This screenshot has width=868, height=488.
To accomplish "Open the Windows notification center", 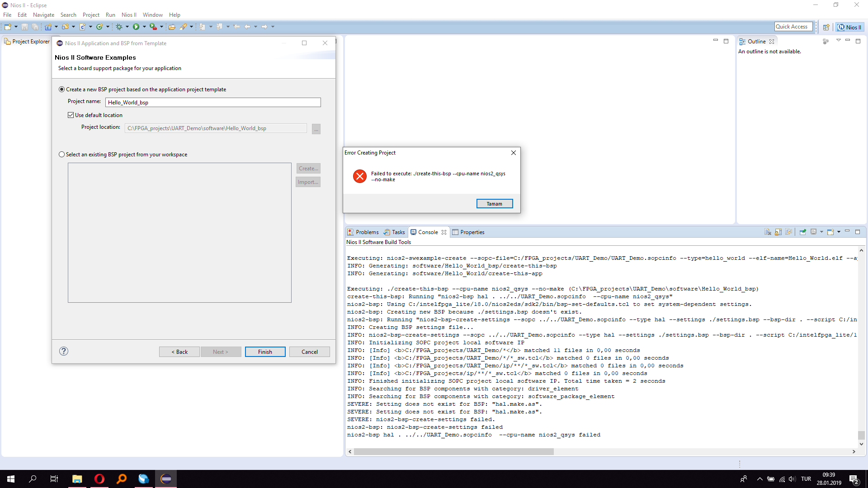I will (x=854, y=479).
